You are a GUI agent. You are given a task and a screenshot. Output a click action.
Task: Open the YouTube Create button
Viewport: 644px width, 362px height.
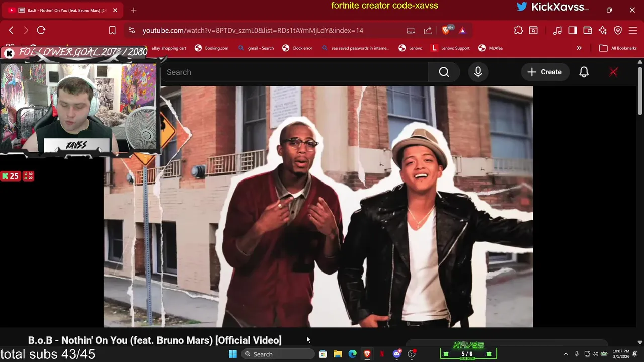coord(544,72)
